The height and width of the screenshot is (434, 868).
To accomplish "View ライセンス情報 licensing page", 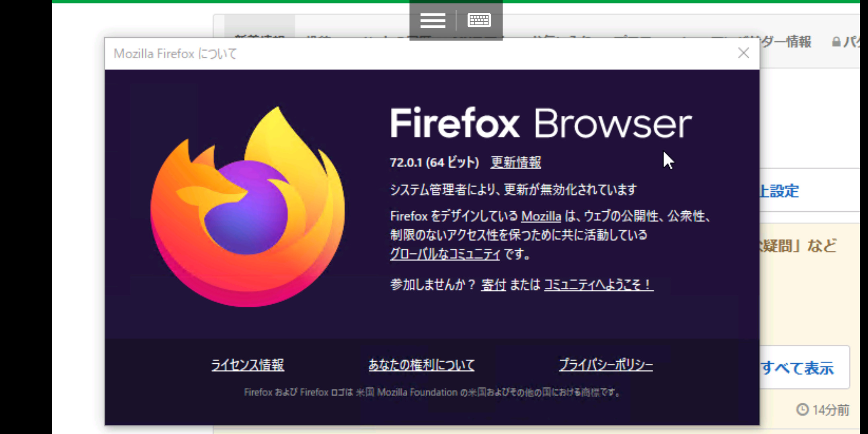I will [x=248, y=364].
